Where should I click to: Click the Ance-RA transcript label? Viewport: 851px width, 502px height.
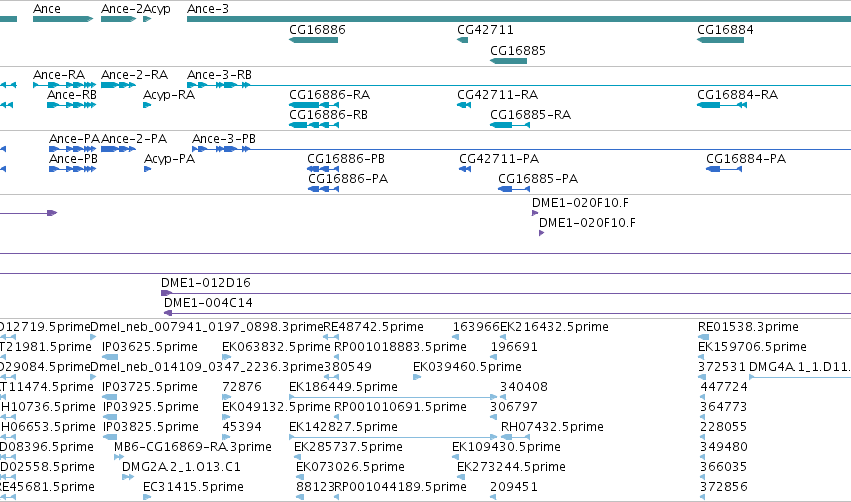(x=59, y=75)
